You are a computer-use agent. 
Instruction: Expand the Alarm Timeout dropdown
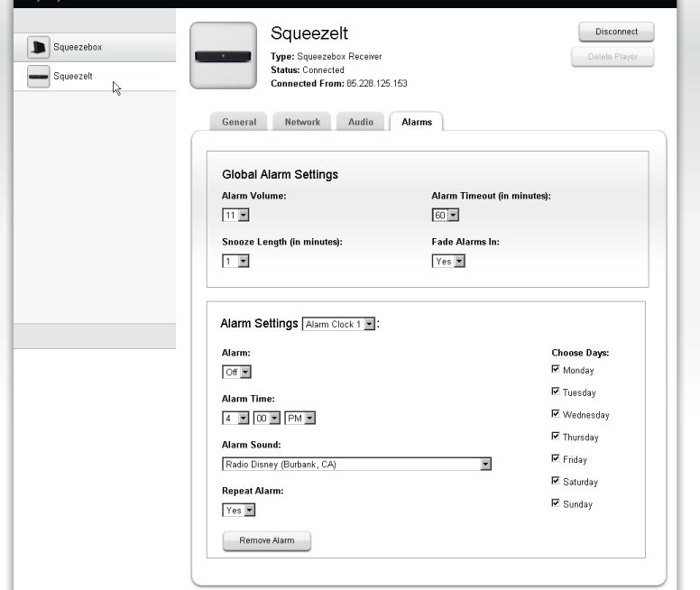pos(446,216)
